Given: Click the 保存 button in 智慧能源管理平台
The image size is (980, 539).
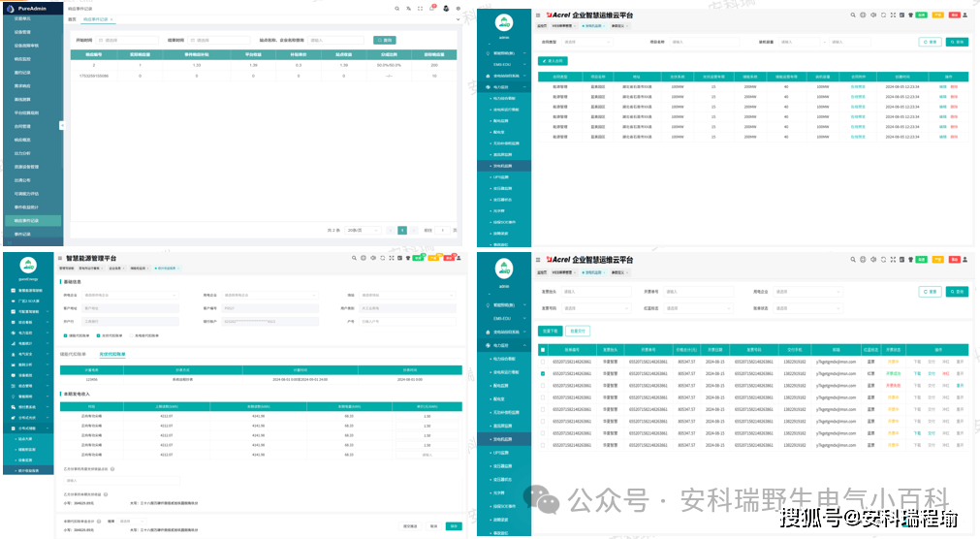Looking at the screenshot, I should coord(454,526).
